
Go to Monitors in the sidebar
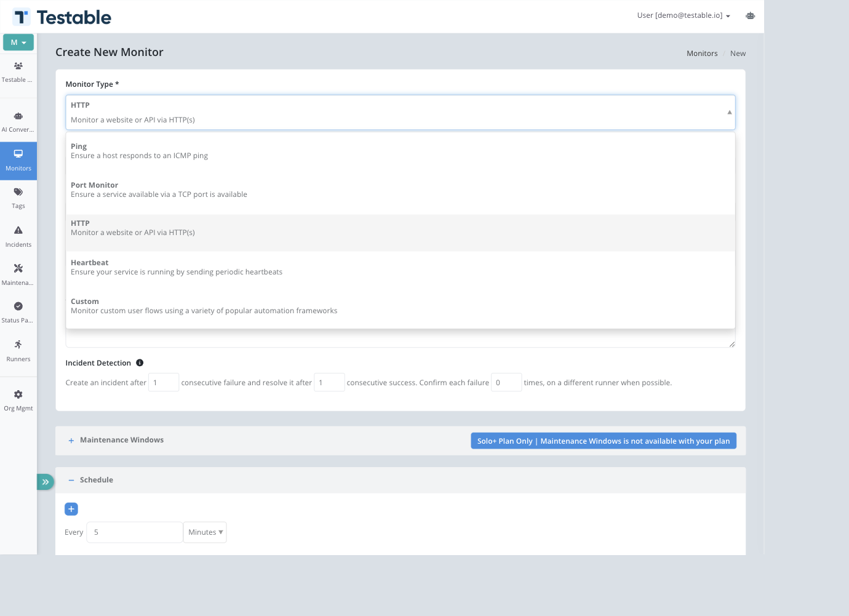tap(18, 161)
